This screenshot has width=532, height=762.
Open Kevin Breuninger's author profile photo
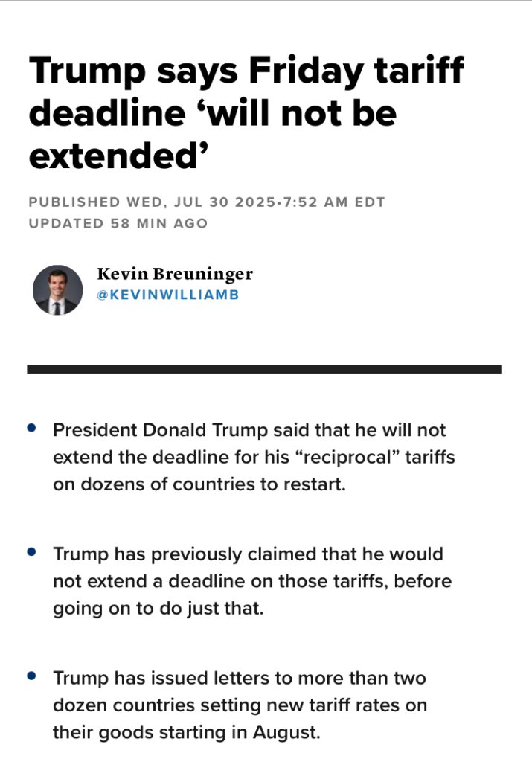pyautogui.click(x=57, y=290)
